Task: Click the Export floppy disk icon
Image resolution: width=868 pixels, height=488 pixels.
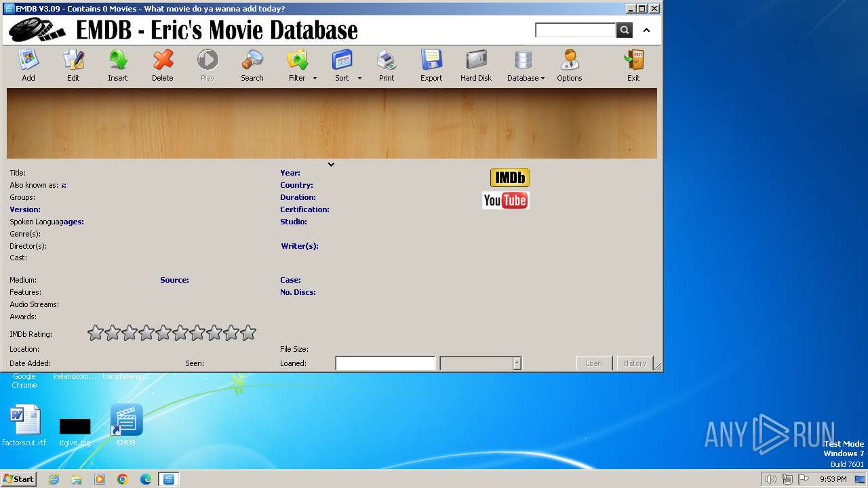Action: [x=431, y=60]
